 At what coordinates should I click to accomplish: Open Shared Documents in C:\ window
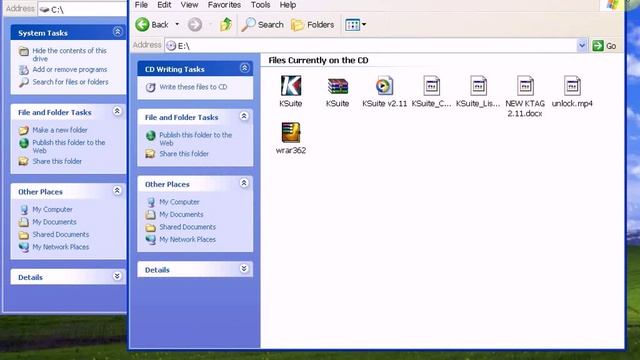coord(61,234)
